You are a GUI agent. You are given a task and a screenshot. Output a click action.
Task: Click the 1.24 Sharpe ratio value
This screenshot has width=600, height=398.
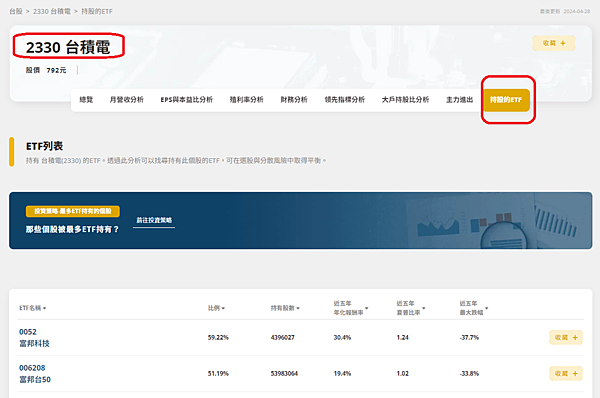[403, 338]
